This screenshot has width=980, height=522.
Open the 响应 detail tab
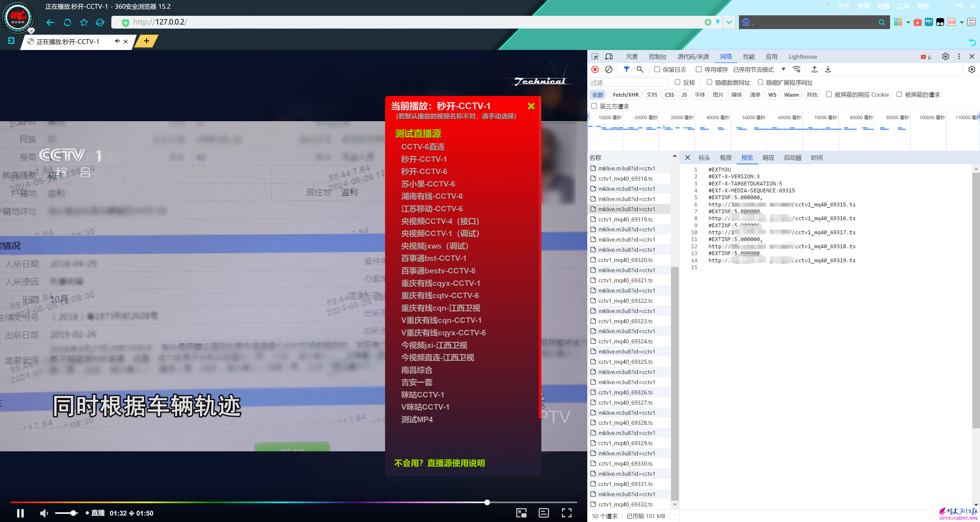point(768,157)
